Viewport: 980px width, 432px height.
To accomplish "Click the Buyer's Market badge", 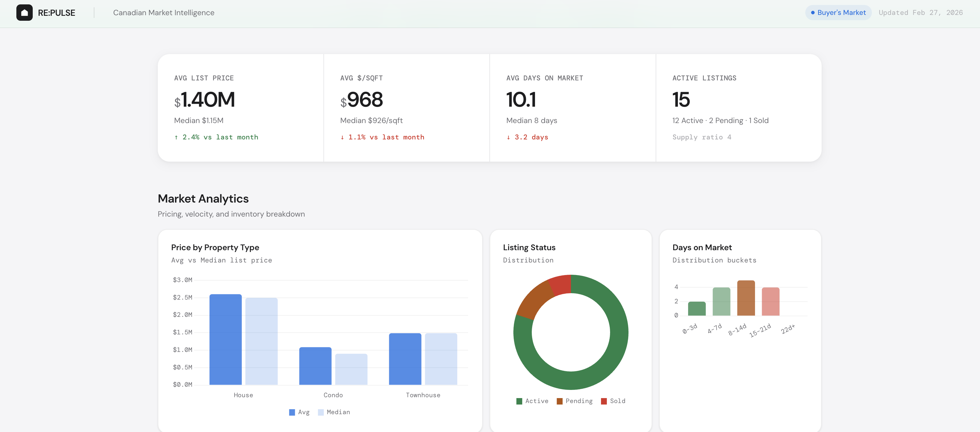I will [x=838, y=13].
